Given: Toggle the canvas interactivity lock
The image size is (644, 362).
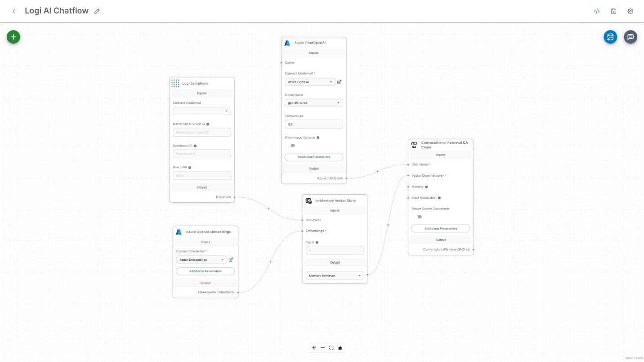Looking at the screenshot, I should [x=340, y=348].
